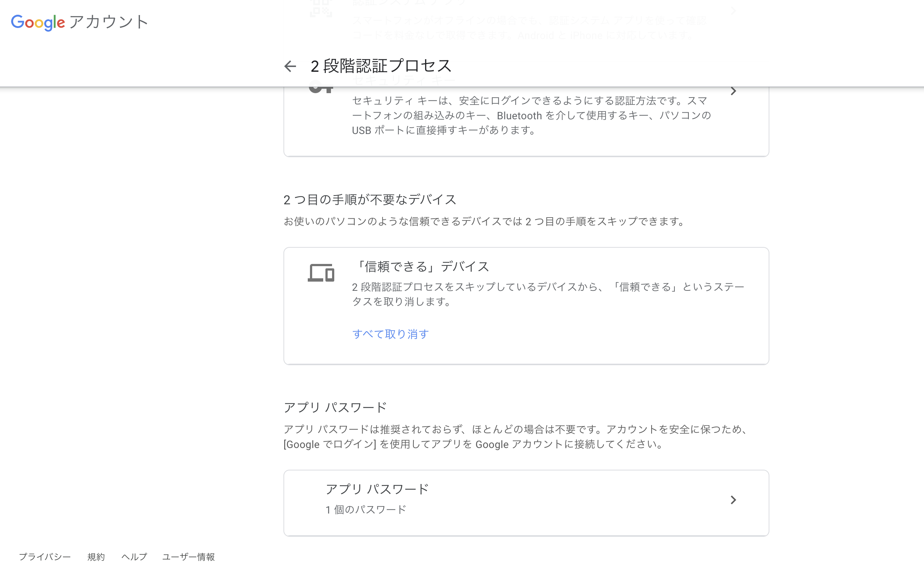The width and height of the screenshot is (924, 575).
Task: Click the faded chevron near the top right
Action: 734,11
